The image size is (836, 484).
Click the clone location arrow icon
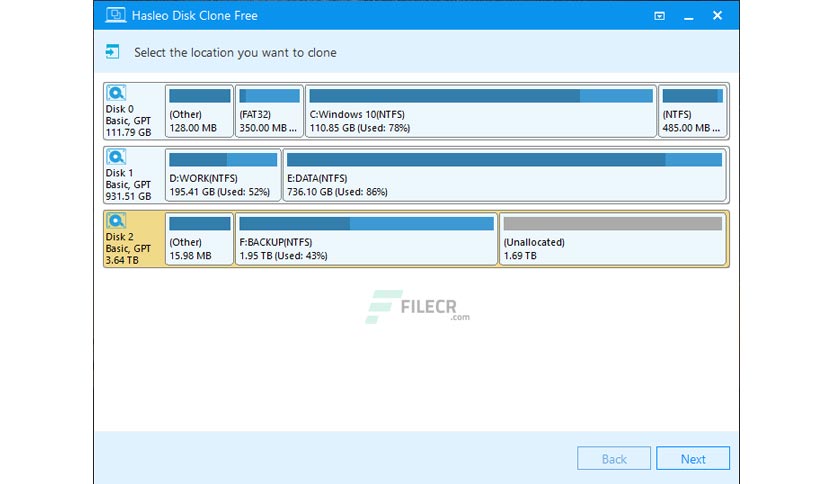[112, 52]
